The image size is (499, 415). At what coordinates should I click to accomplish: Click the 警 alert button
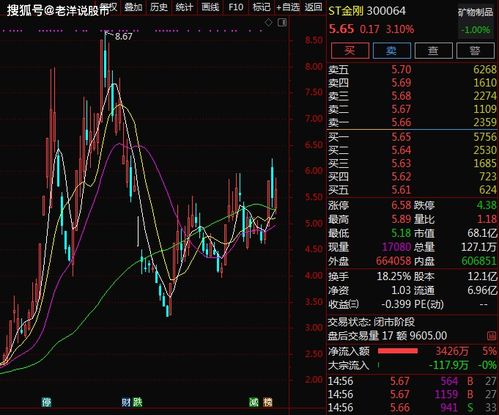(475, 51)
